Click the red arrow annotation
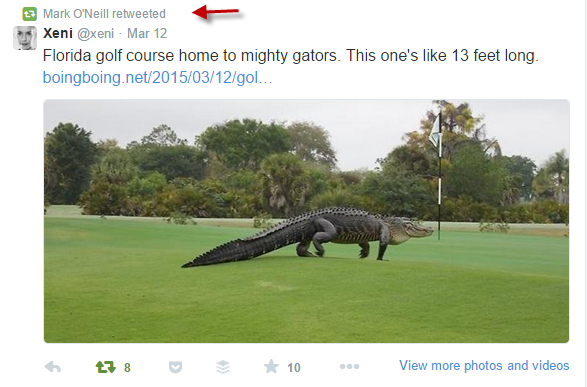 [216, 12]
